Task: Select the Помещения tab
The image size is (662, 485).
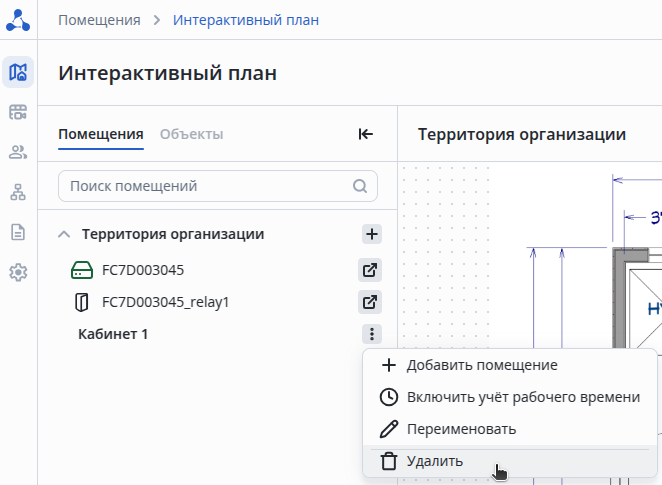Action: (101, 134)
